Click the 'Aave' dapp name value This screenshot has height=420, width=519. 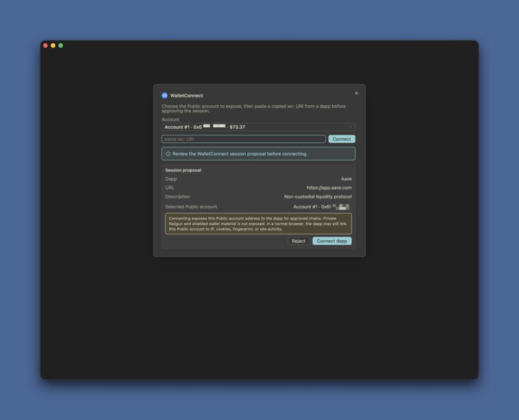point(346,179)
